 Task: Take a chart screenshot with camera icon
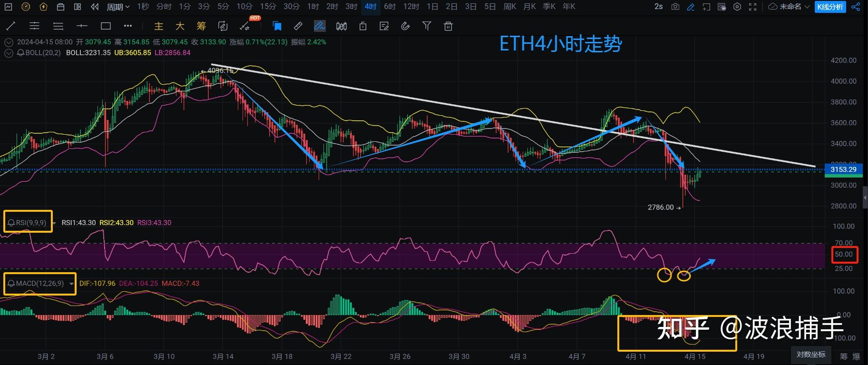(675, 7)
